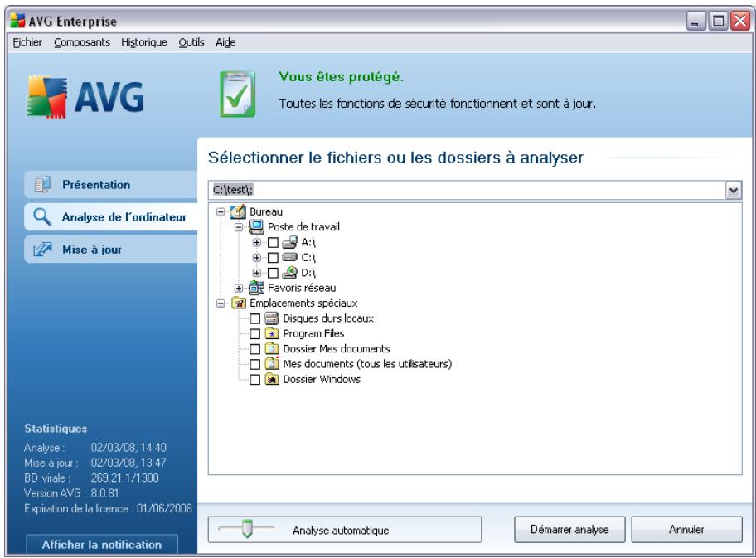Click the Analyse automatique priority slider thumb
Viewport: 756px width, 558px height.
coord(247,529)
